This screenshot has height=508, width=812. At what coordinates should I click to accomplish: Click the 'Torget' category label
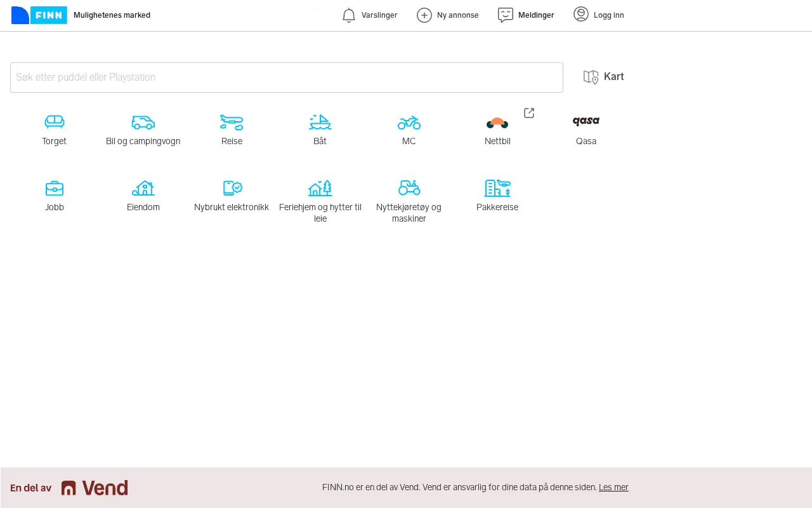pyautogui.click(x=55, y=141)
